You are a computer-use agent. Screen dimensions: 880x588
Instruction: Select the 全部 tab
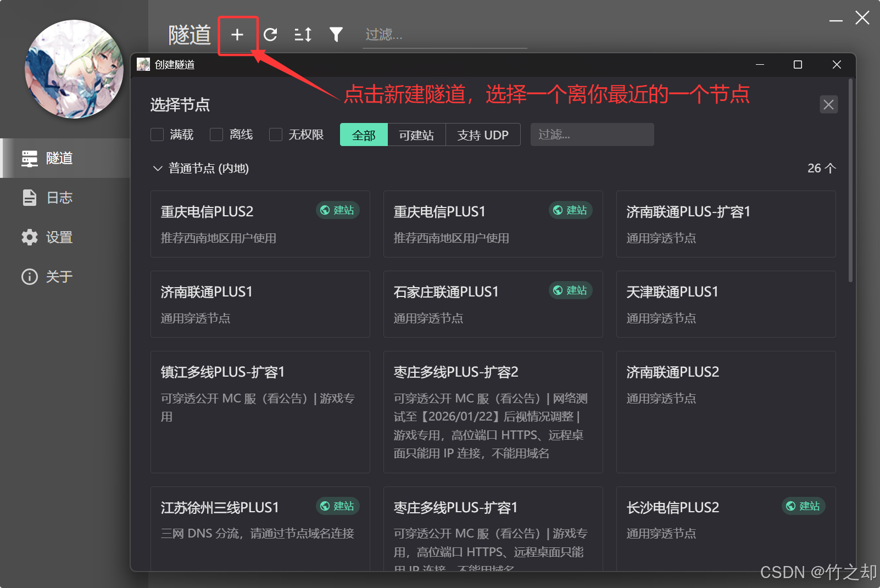[363, 135]
